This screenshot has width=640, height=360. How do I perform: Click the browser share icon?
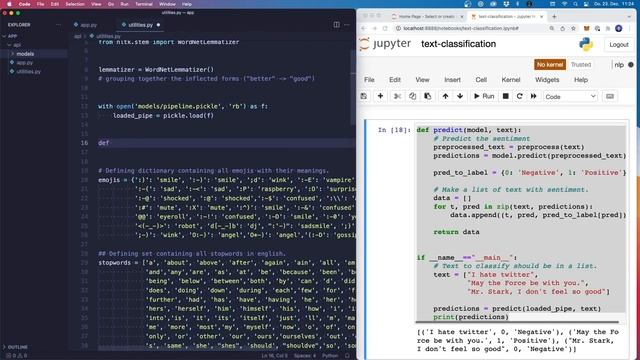(562, 28)
